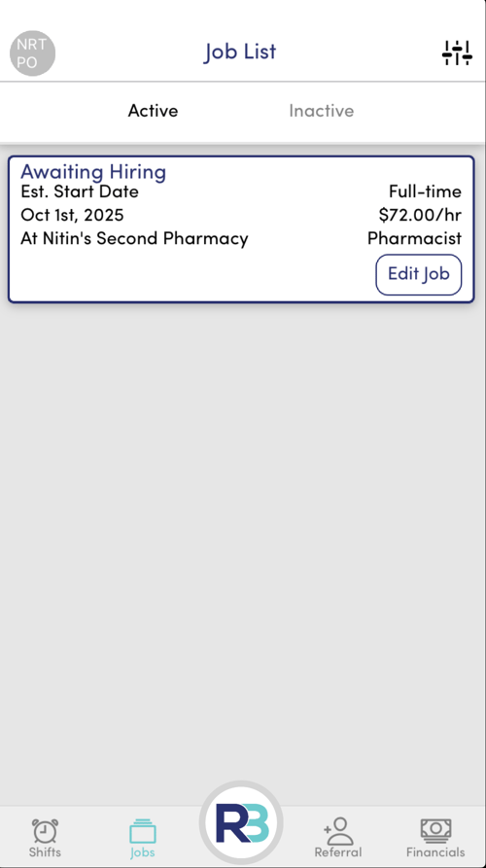
Task: Tap the NRT PO profile avatar
Action: point(33,53)
